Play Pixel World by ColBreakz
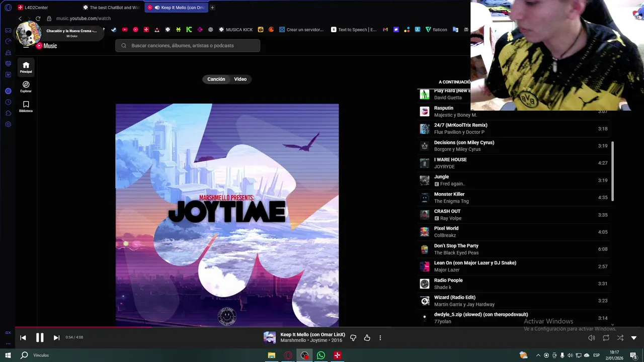 pos(513,232)
